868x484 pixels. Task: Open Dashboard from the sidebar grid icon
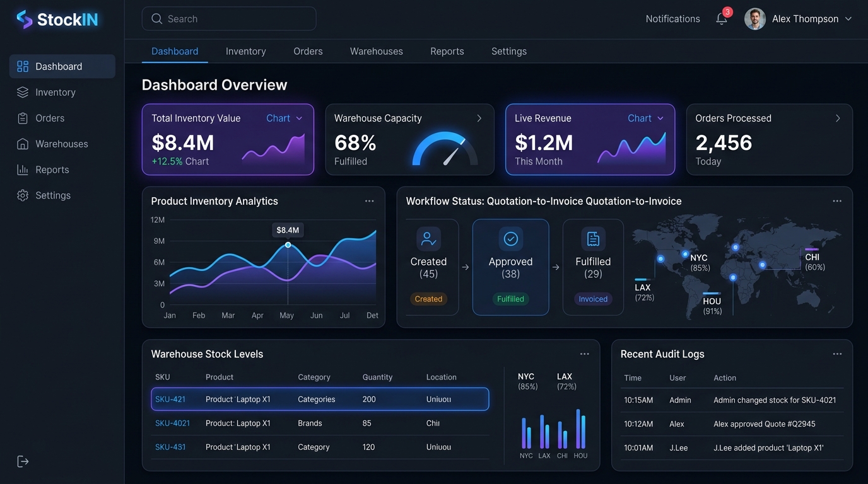23,66
